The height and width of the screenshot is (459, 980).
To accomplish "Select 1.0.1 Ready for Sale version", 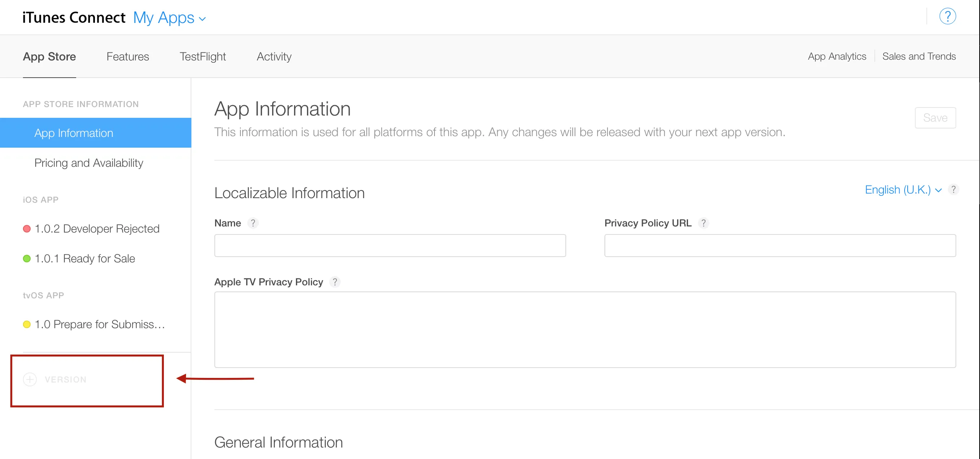I will (x=84, y=259).
